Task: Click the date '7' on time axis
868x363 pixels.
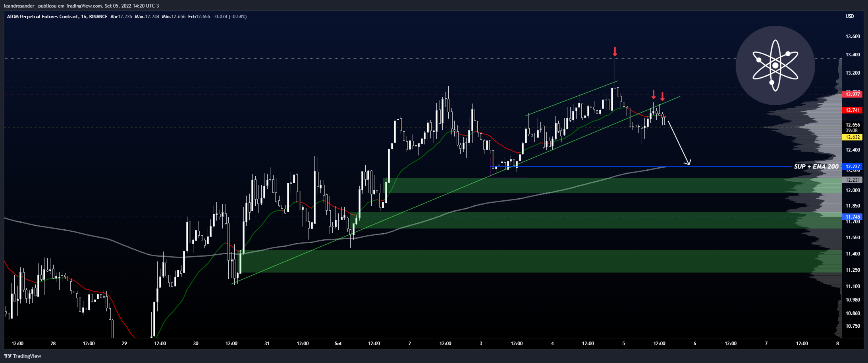Action: tap(766, 344)
